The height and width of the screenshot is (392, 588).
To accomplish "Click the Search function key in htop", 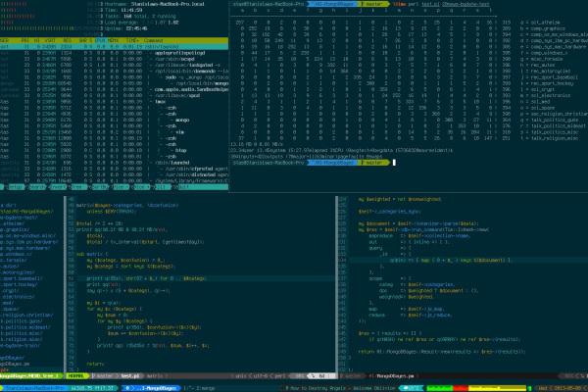I will click(37, 187).
